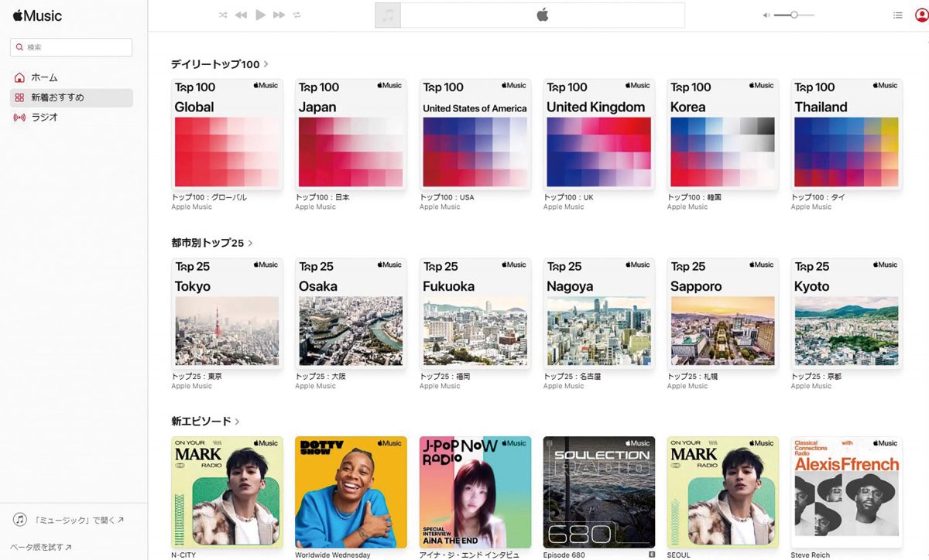Adjust the volume slider knob

[x=794, y=15]
